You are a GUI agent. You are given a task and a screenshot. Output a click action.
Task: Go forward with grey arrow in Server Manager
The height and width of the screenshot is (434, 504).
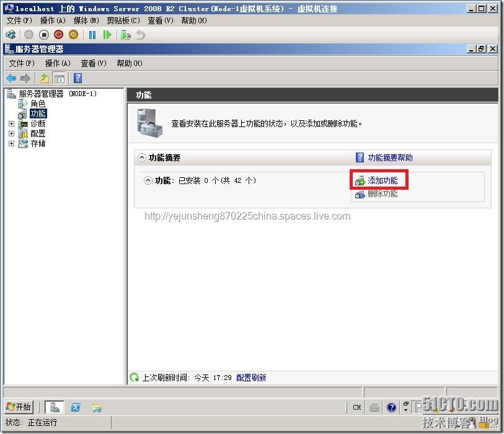25,78
